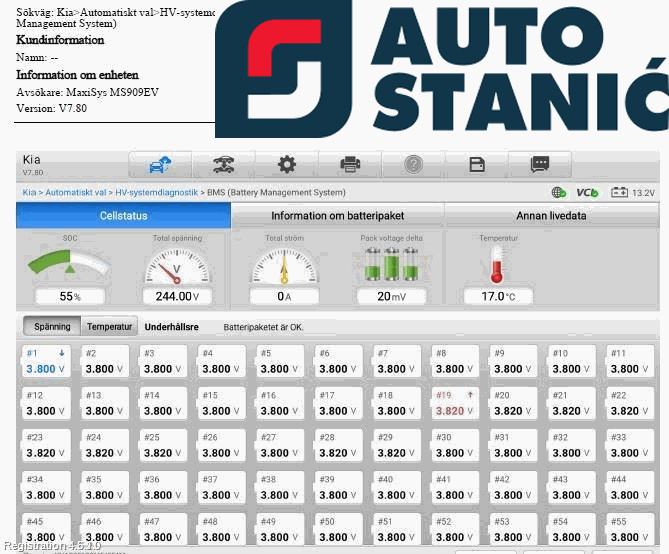
Task: Select cell #1 voltage card
Action: pyautogui.click(x=46, y=361)
